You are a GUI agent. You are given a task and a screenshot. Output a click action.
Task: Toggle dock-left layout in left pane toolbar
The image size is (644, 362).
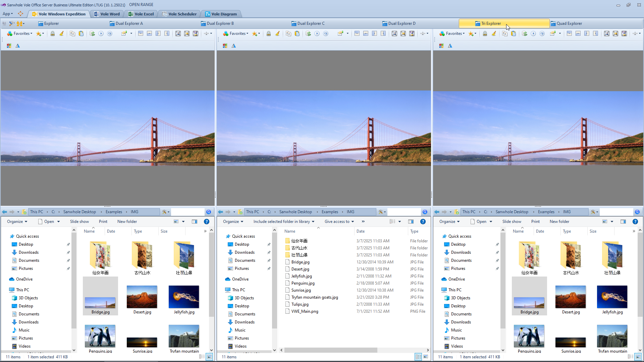click(158, 34)
